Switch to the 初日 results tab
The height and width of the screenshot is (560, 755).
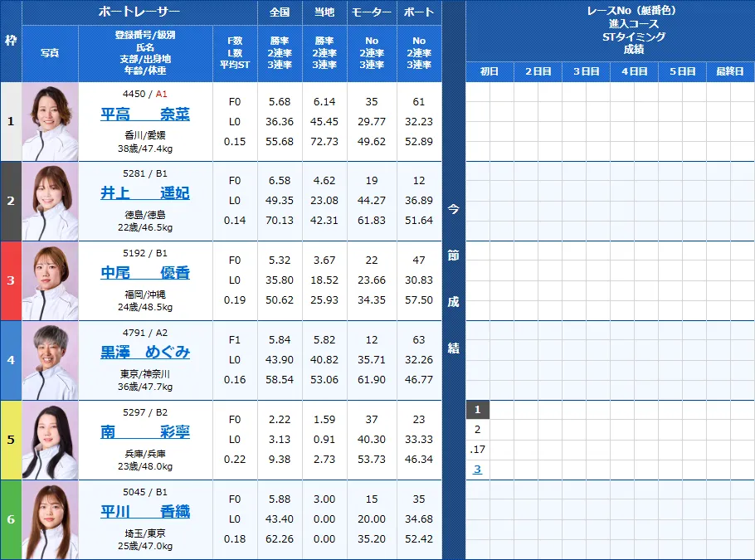point(490,71)
